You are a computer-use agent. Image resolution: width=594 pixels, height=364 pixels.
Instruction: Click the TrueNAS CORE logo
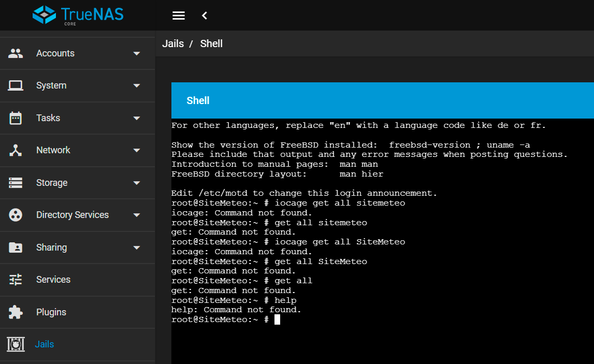pos(78,15)
